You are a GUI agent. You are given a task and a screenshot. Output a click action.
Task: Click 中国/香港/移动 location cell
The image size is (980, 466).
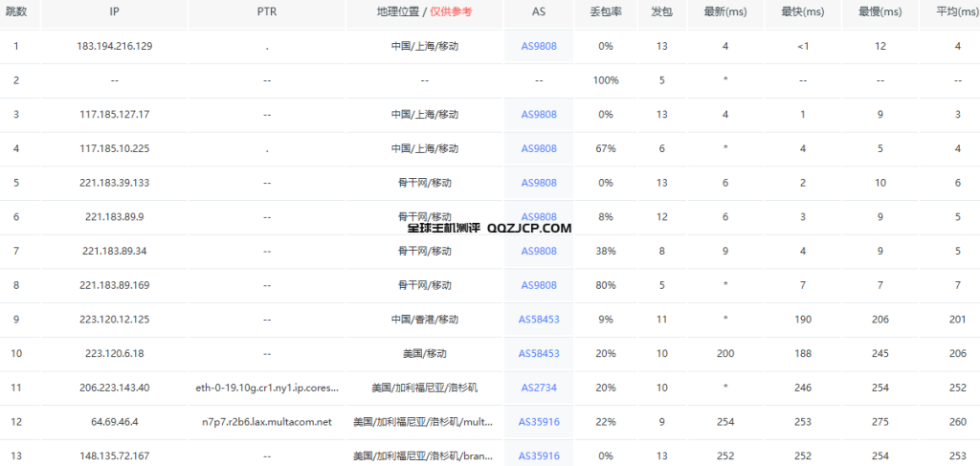click(424, 320)
